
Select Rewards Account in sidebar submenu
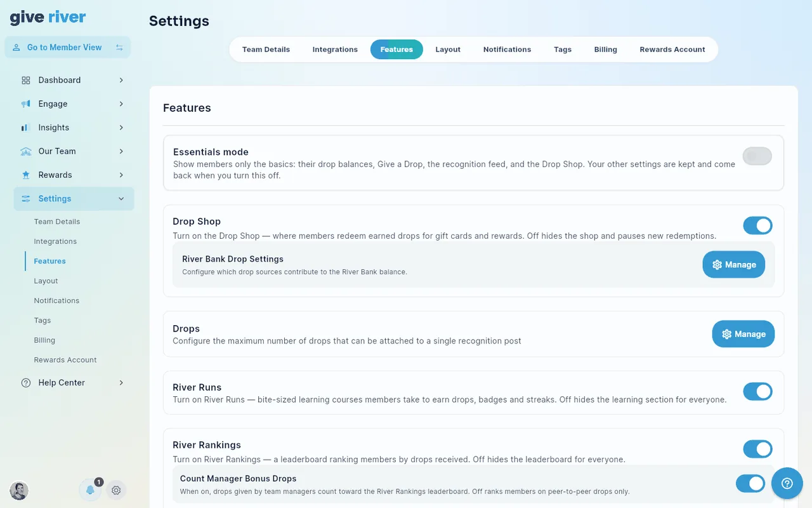pyautogui.click(x=65, y=360)
